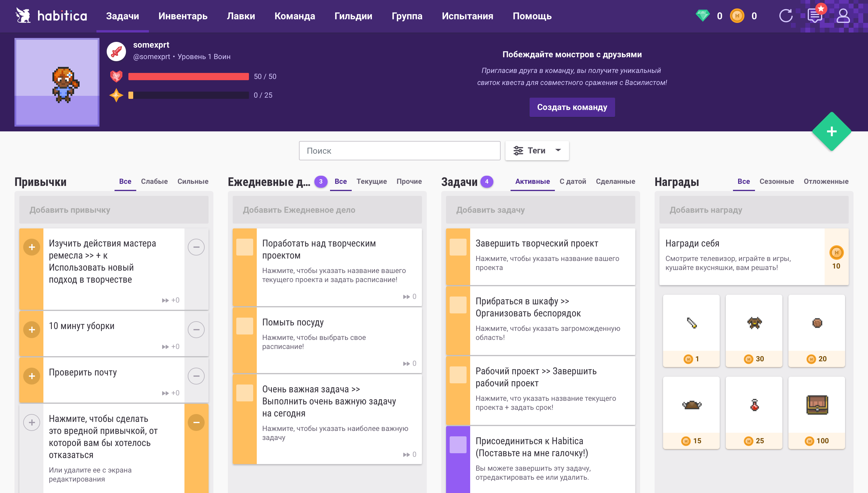Open the Гильдии menu
The image size is (868, 493).
[x=353, y=16]
